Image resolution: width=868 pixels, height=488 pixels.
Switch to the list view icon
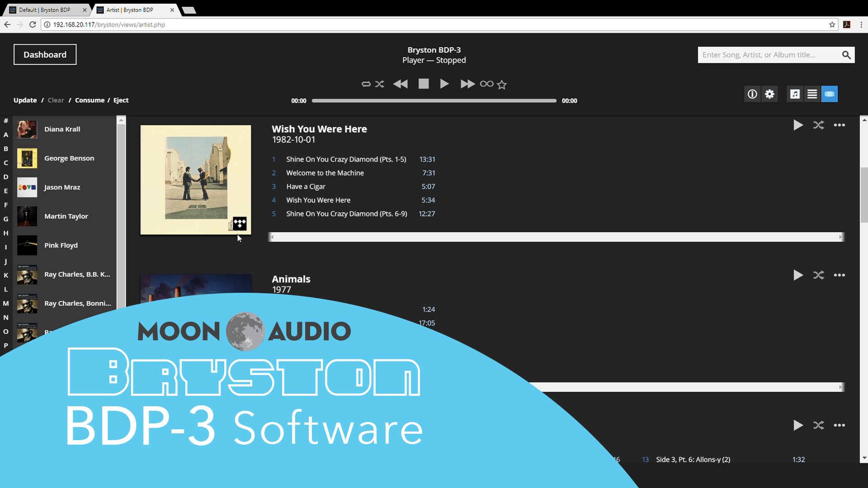coord(812,94)
